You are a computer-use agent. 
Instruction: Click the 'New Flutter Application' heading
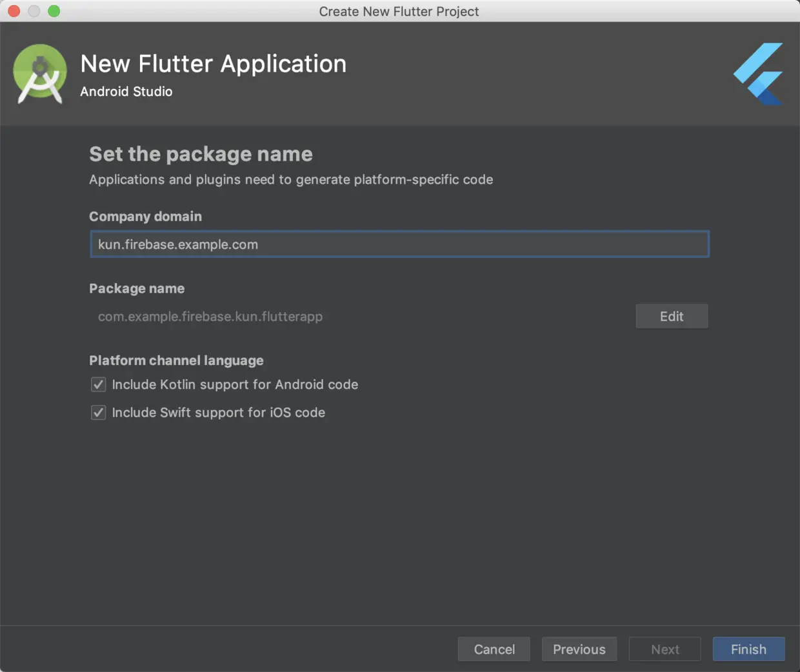point(214,64)
